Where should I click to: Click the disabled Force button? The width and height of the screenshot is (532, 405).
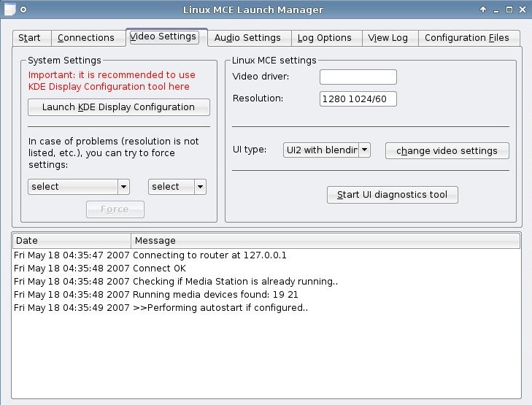click(x=115, y=209)
